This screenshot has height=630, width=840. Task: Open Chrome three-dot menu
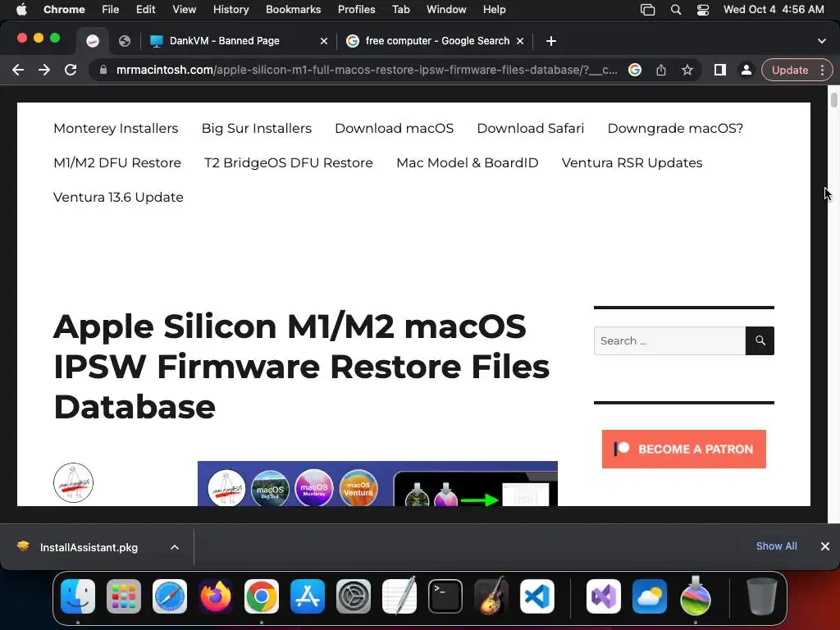[822, 70]
